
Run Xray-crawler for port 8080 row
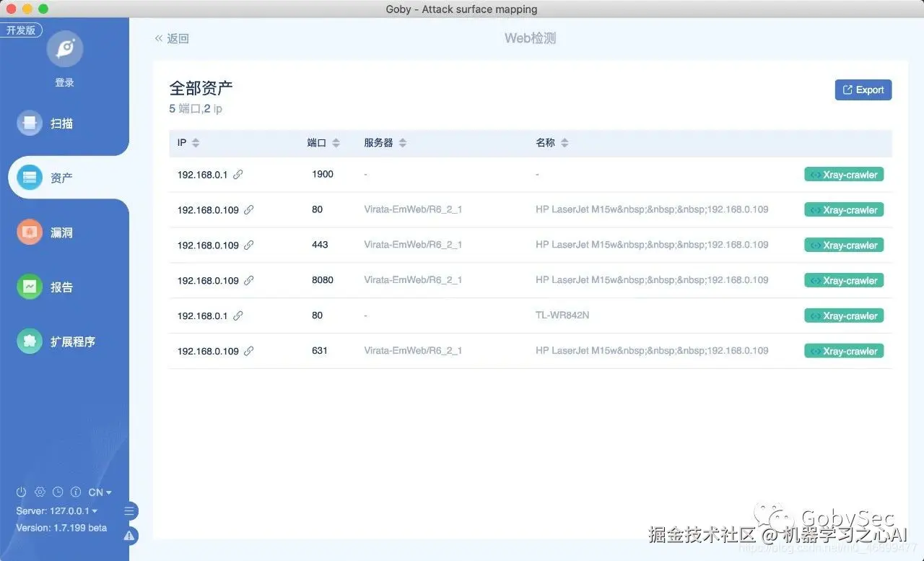coord(844,280)
